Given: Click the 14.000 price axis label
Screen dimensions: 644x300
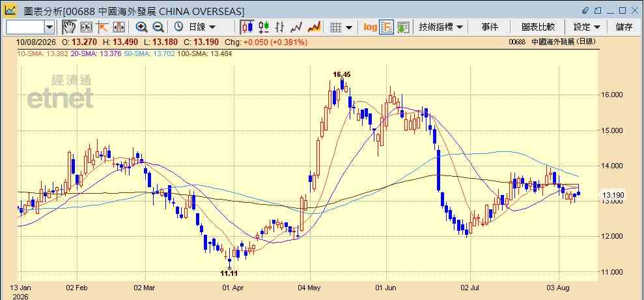Looking at the screenshot, I should coord(611,166).
